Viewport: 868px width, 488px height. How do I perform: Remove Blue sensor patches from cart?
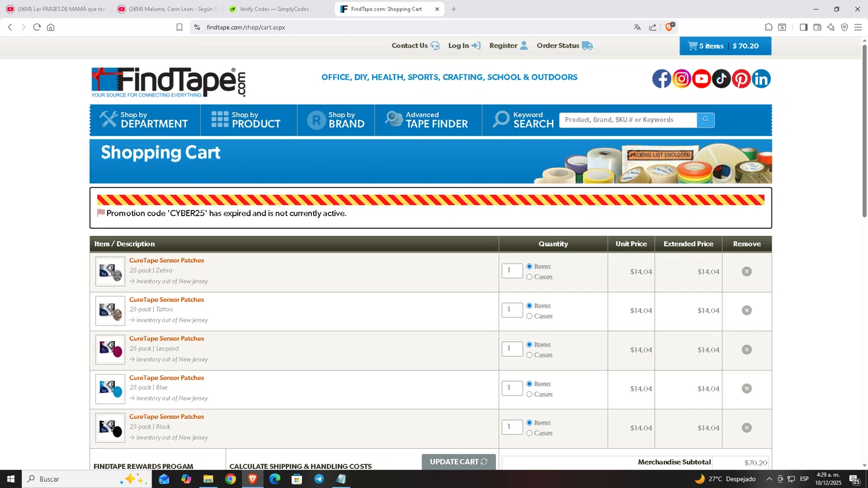pos(746,389)
